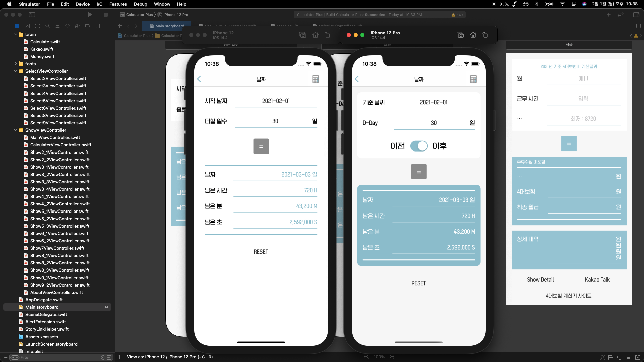The width and height of the screenshot is (644, 362).
Task: Open the report navigator
Action: (x=98, y=26)
